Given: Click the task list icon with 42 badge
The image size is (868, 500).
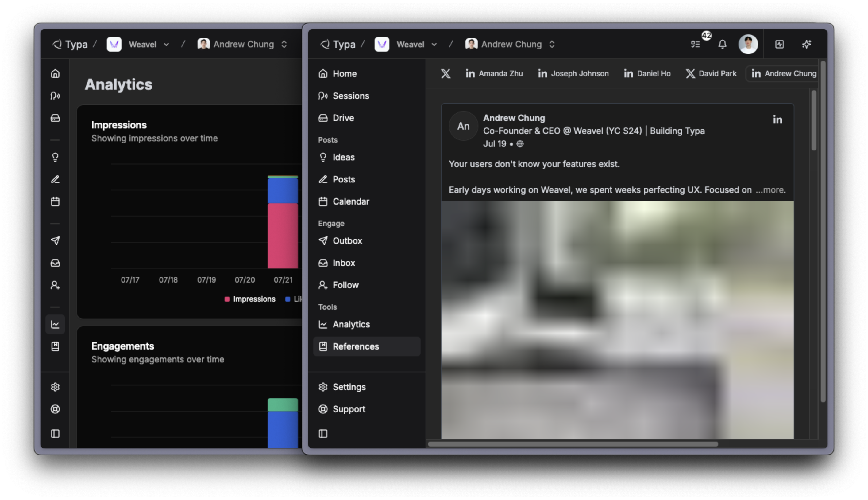Looking at the screenshot, I should [x=696, y=44].
